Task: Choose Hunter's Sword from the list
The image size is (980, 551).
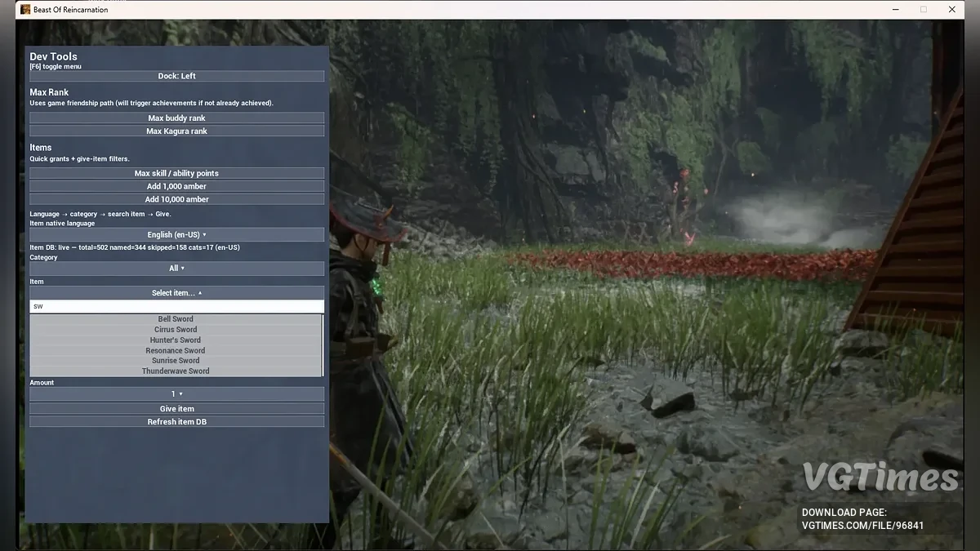Action: tap(176, 340)
